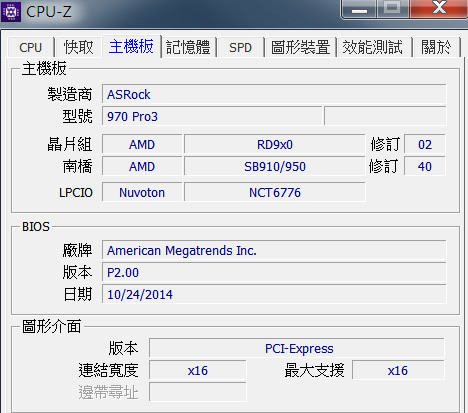Click the empty field beside 970 Pro3
Image resolution: width=468 pixels, height=413 pixels.
[385, 117]
